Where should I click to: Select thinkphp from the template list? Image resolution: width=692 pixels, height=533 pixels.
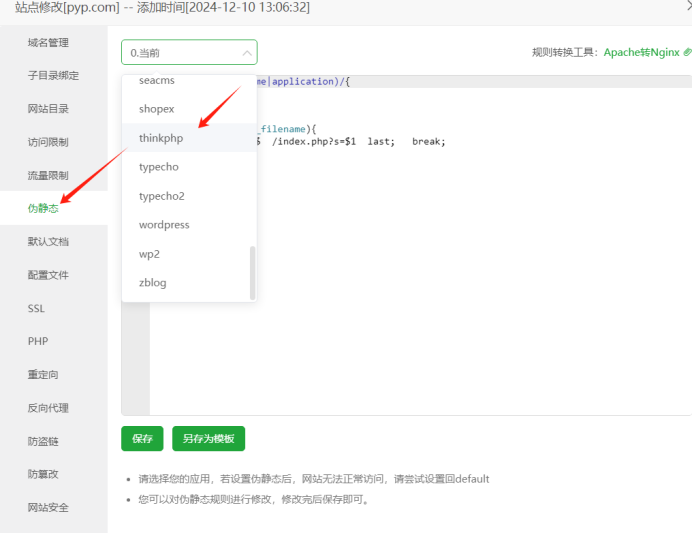pyautogui.click(x=161, y=138)
